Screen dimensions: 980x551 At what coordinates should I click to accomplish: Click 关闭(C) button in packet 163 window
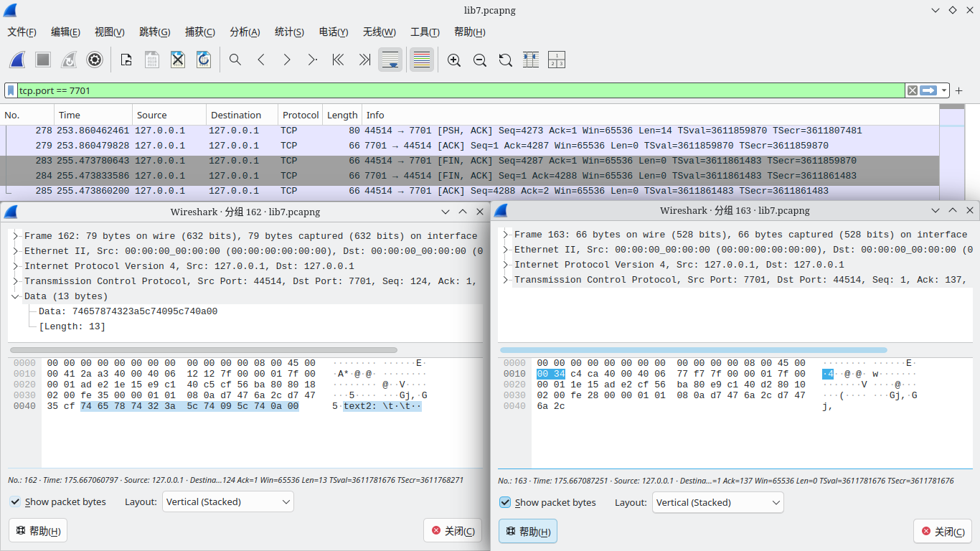point(942,532)
